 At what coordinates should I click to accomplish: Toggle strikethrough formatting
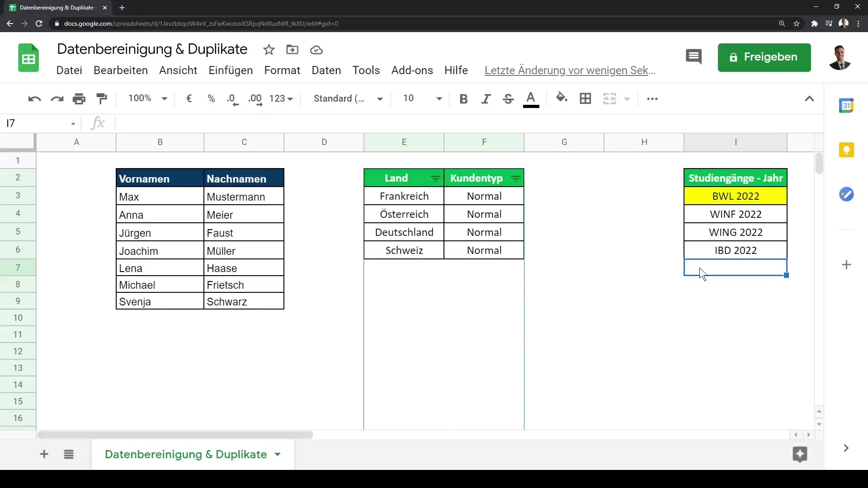(508, 99)
